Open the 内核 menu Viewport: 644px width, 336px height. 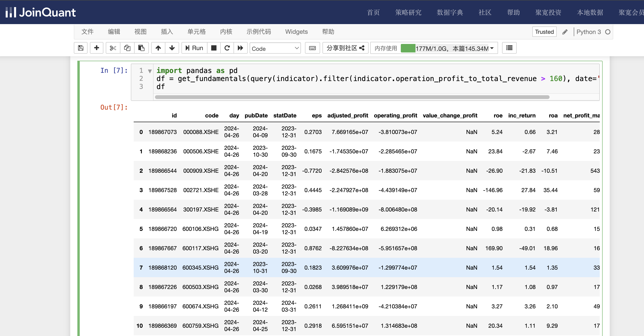pos(226,32)
